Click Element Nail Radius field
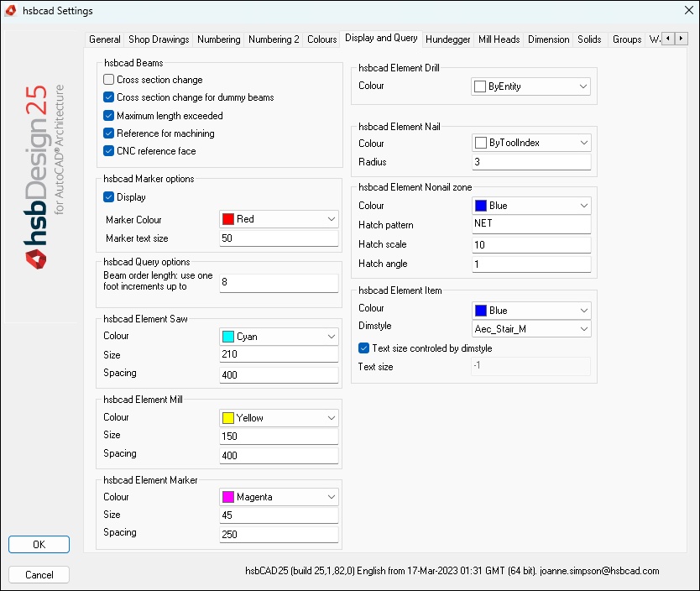This screenshot has width=700, height=591. pos(531,162)
